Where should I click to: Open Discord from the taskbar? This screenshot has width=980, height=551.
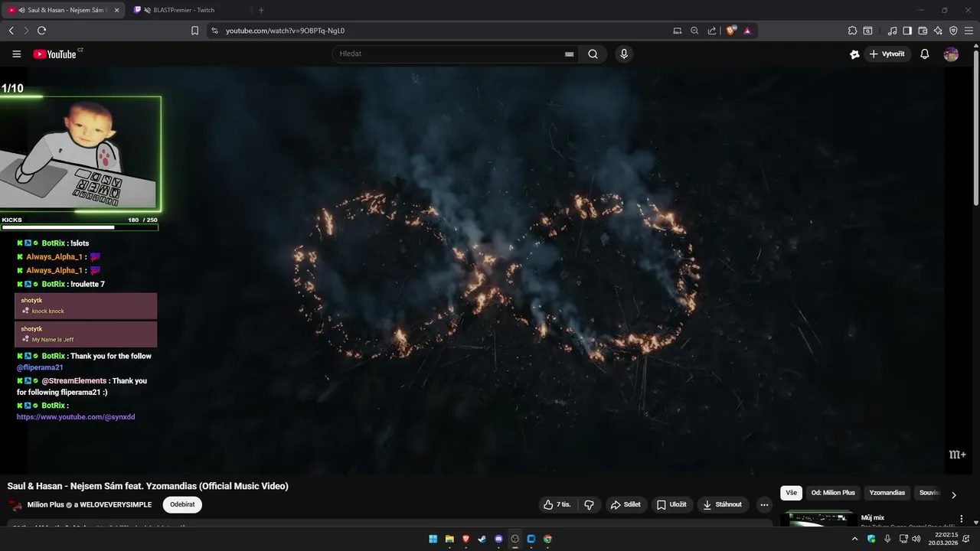[498, 539]
